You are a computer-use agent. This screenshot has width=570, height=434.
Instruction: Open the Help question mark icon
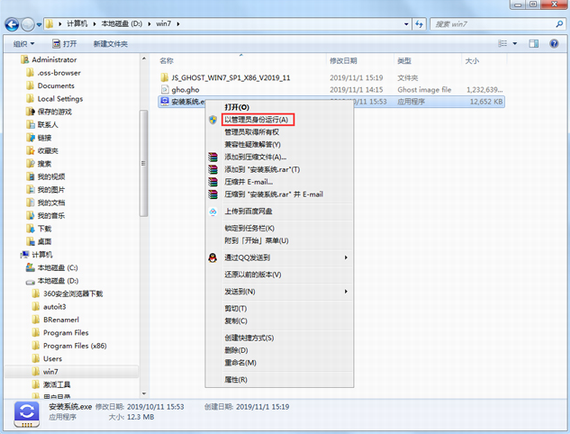[554, 44]
